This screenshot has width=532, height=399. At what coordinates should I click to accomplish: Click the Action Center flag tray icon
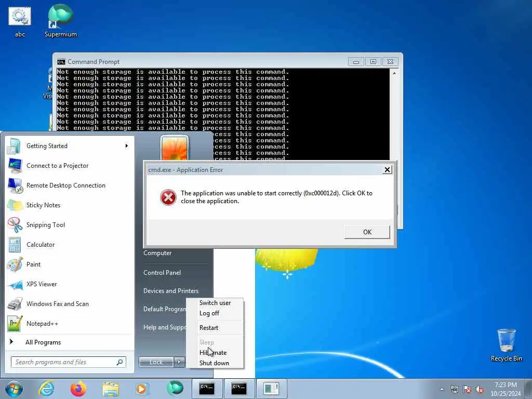(467, 390)
